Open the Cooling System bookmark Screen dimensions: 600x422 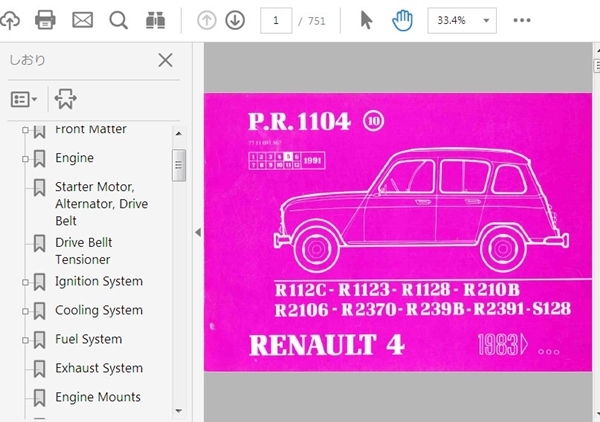tap(99, 310)
